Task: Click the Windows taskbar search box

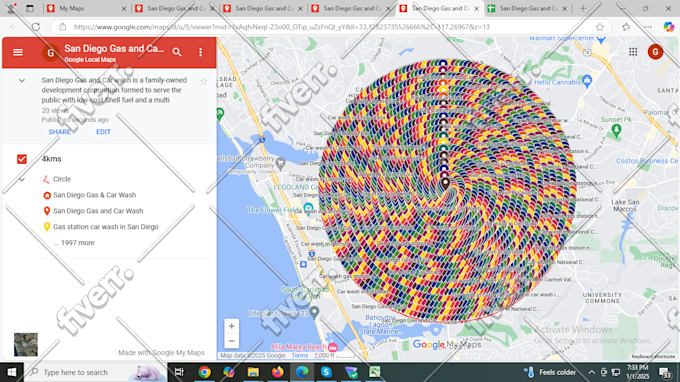Action: tap(95, 372)
